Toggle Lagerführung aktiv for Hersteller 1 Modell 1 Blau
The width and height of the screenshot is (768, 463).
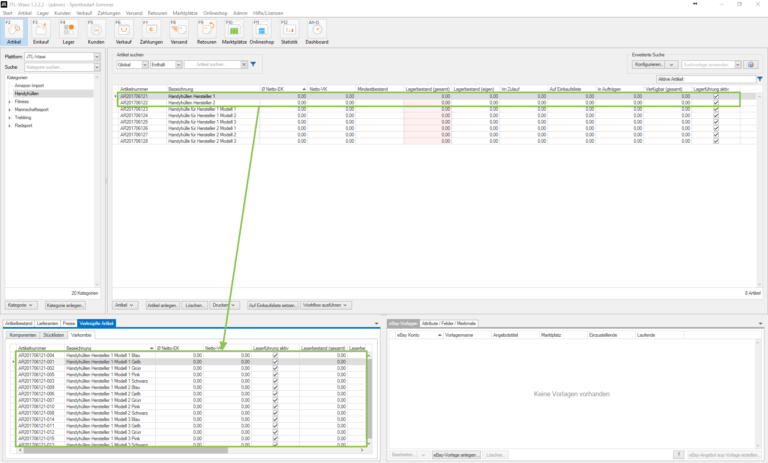pyautogui.click(x=275, y=355)
